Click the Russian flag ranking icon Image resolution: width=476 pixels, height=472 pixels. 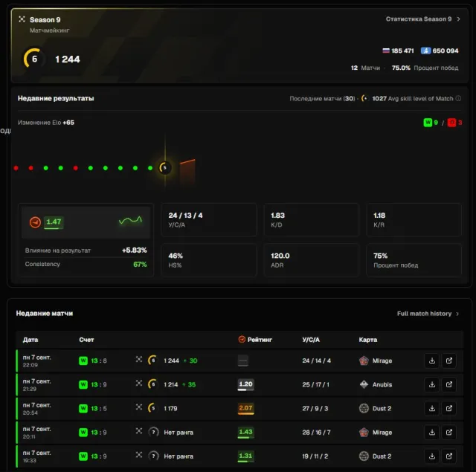tap(386, 51)
